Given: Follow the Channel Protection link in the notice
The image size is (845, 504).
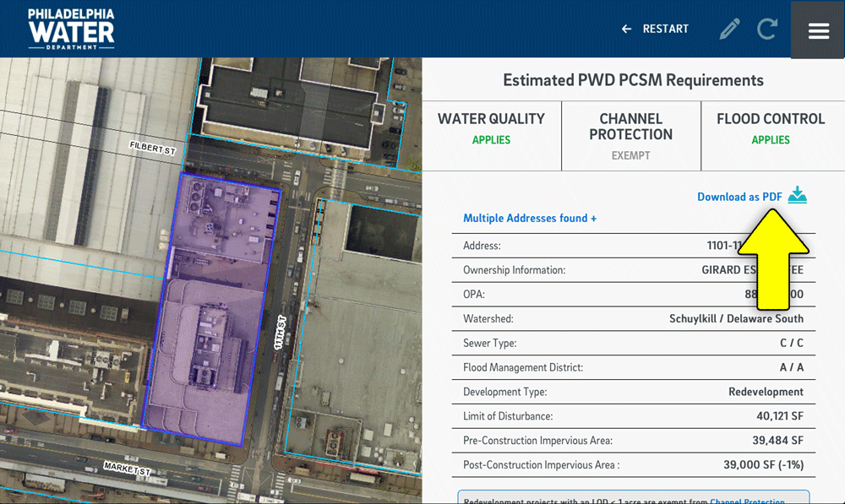Looking at the screenshot, I should pyautogui.click(x=746, y=501).
